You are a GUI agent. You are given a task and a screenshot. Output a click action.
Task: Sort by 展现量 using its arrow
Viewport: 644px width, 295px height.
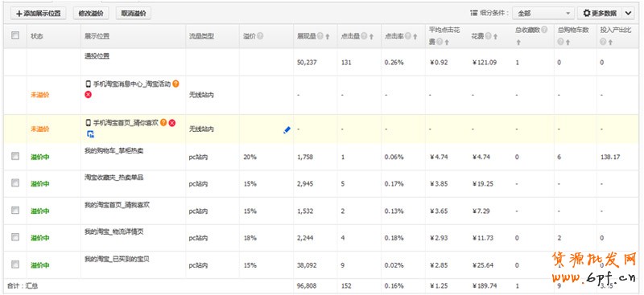(x=328, y=36)
